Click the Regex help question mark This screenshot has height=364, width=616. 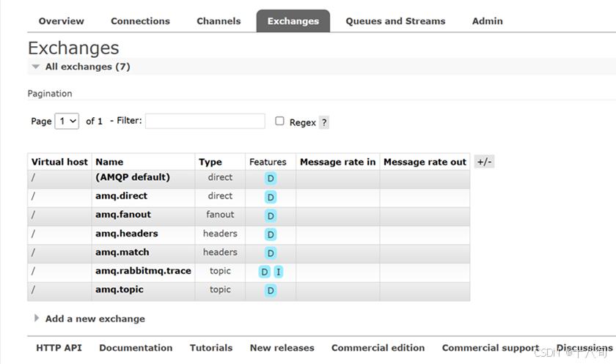[x=324, y=122]
